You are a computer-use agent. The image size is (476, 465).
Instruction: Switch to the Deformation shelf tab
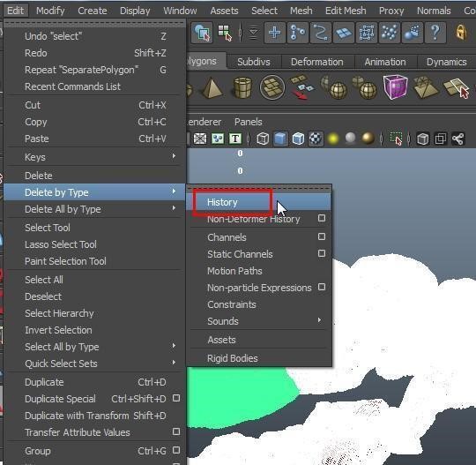[x=317, y=62]
